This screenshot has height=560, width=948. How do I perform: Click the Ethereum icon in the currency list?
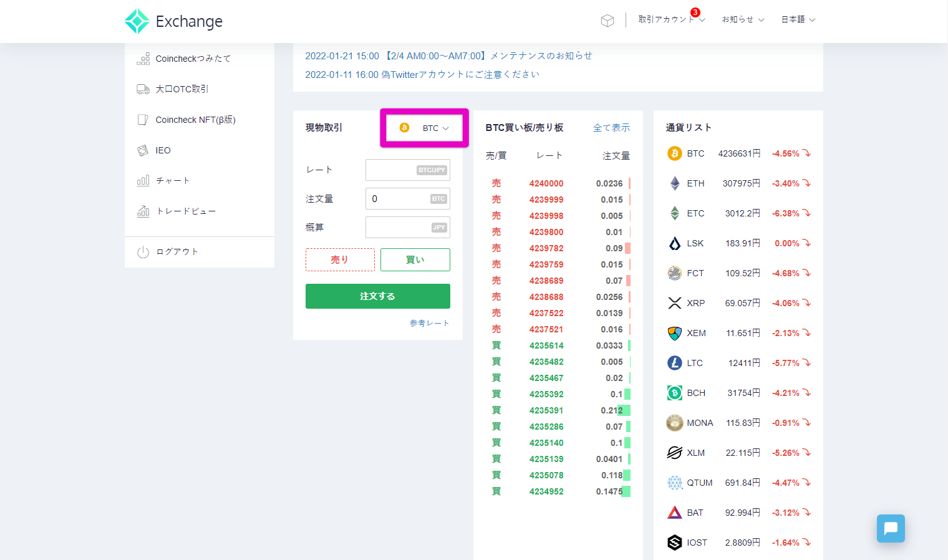point(674,183)
